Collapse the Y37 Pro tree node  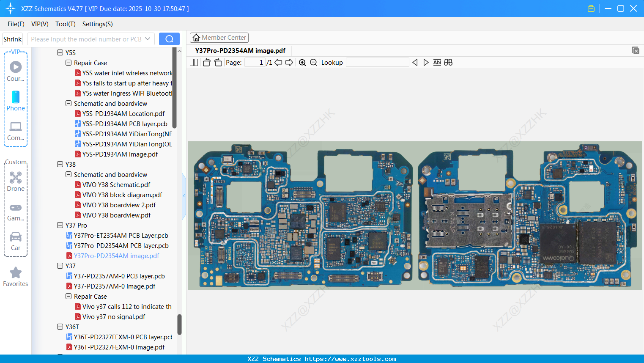[x=60, y=225]
